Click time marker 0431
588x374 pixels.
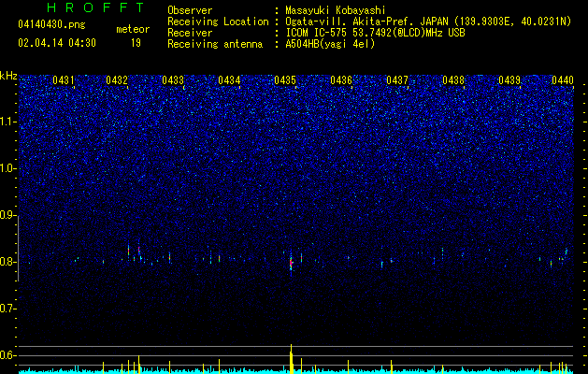click(x=64, y=80)
